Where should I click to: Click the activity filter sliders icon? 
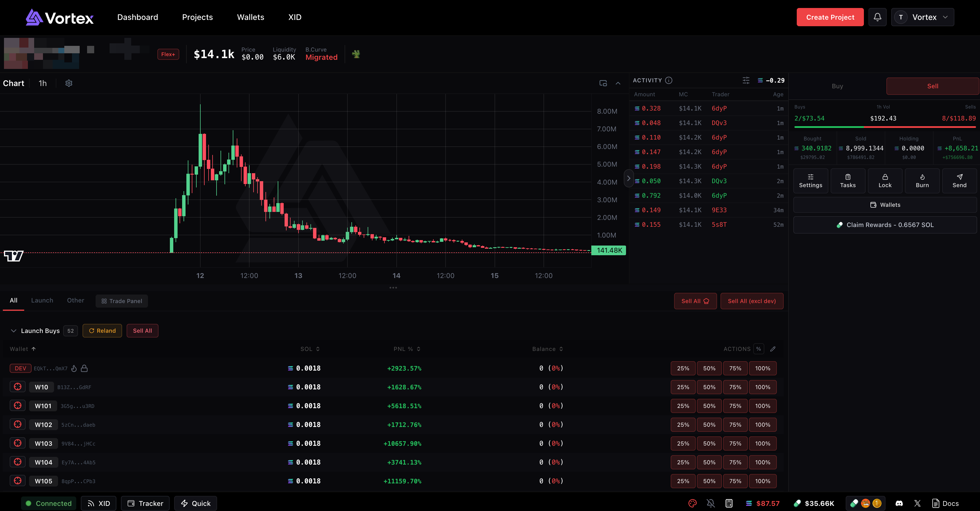click(x=746, y=80)
